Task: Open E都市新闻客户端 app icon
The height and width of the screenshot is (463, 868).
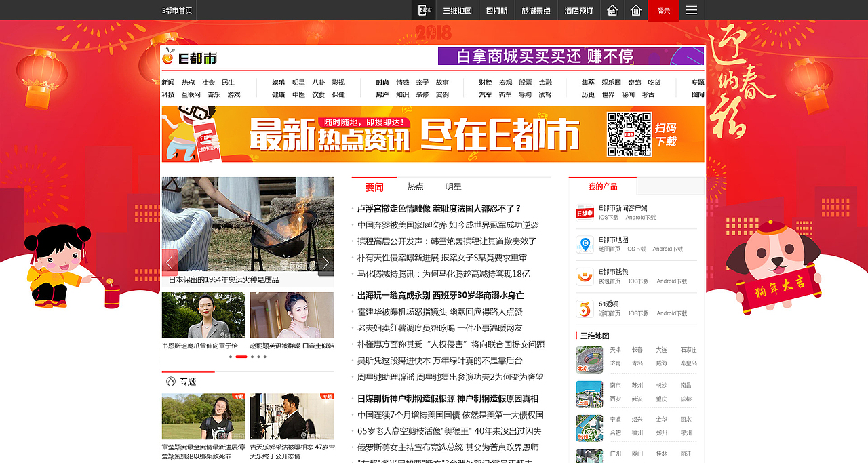Action: 585,213
